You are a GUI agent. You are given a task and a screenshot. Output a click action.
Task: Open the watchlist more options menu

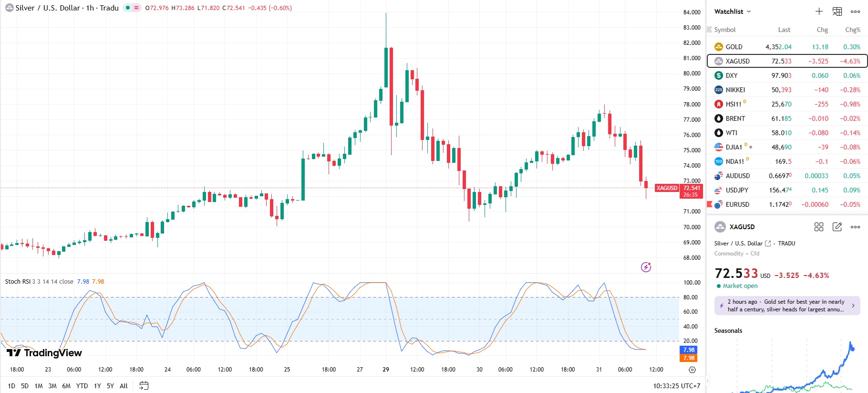pyautogui.click(x=855, y=11)
